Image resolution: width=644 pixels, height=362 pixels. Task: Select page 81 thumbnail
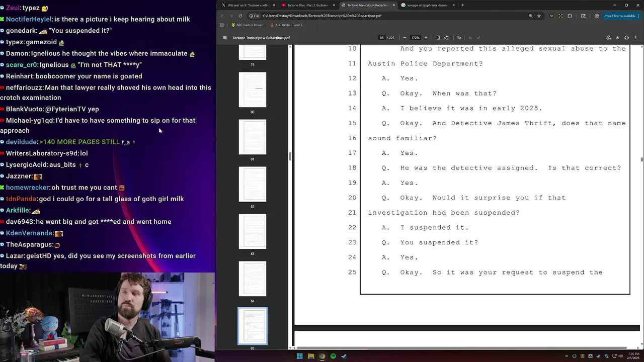(253, 137)
